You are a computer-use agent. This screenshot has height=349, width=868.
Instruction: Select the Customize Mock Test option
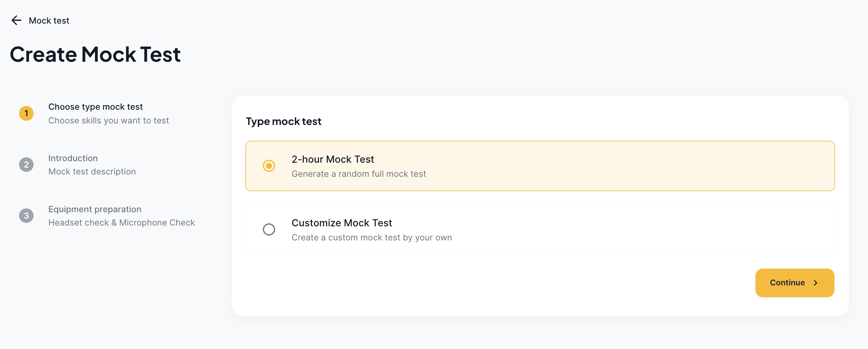pos(539,229)
